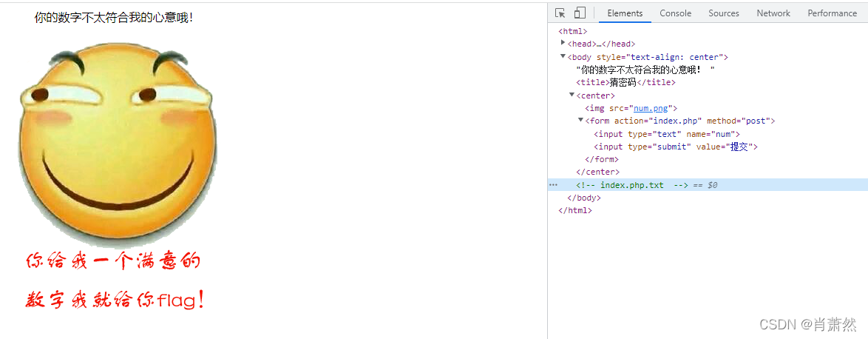Open the Elements tab

click(x=625, y=13)
